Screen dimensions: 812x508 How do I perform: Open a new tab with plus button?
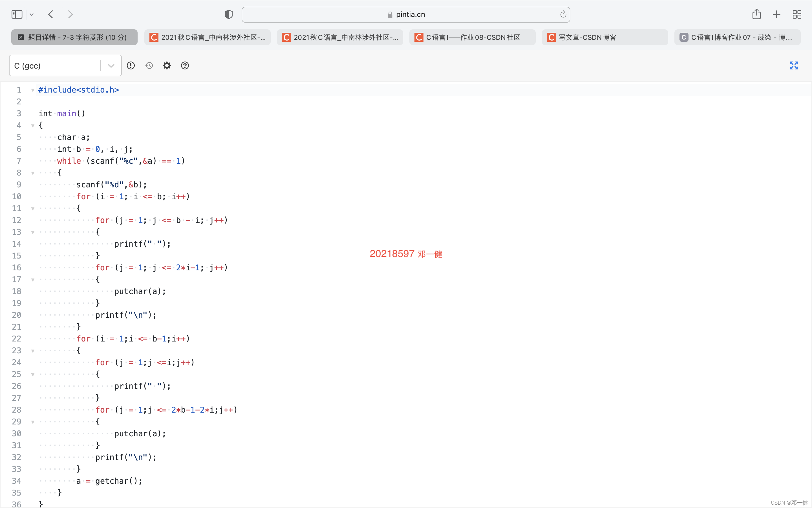click(x=776, y=14)
